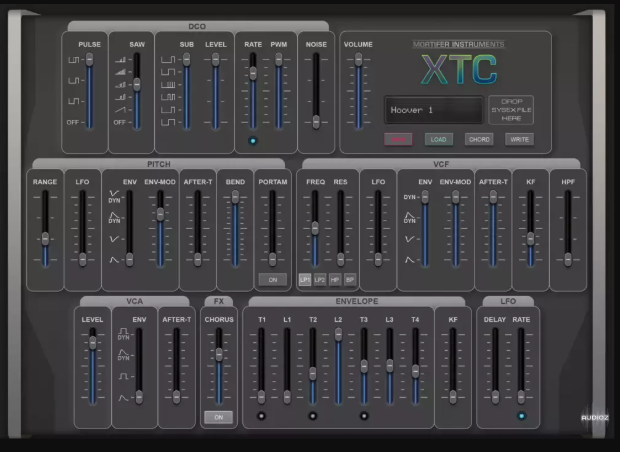This screenshot has width=620, height=452.
Task: Click the PITCH RANGE slider handle
Action: coord(45,239)
